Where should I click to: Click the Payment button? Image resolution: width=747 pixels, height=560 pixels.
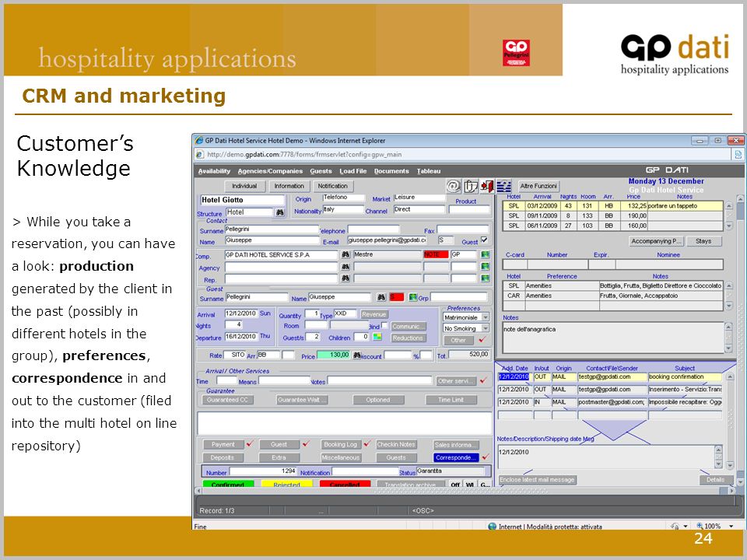point(223,444)
